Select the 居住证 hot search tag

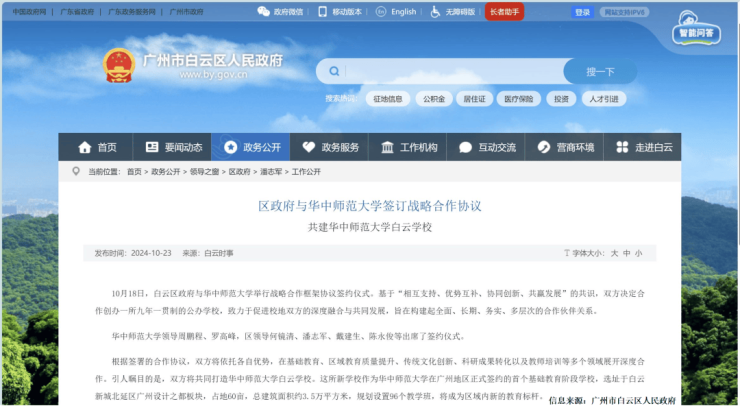click(474, 99)
